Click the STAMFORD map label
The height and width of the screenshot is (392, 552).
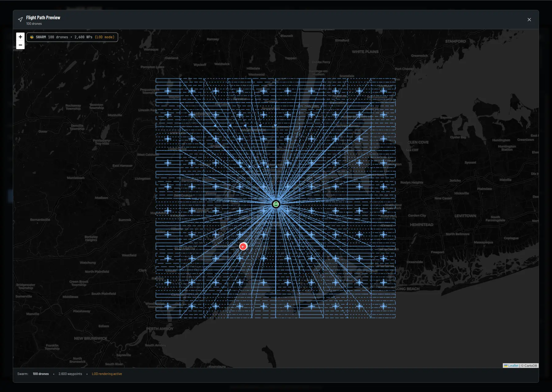[455, 41]
